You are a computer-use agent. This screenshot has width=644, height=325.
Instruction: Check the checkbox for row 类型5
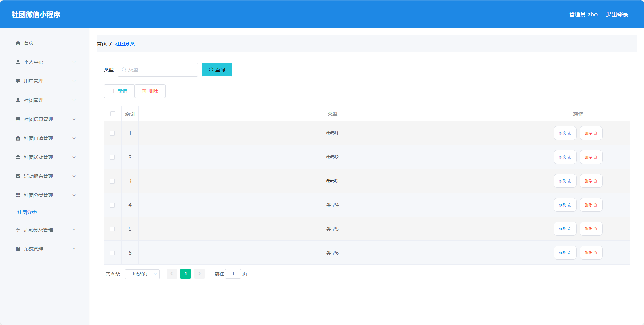(112, 229)
